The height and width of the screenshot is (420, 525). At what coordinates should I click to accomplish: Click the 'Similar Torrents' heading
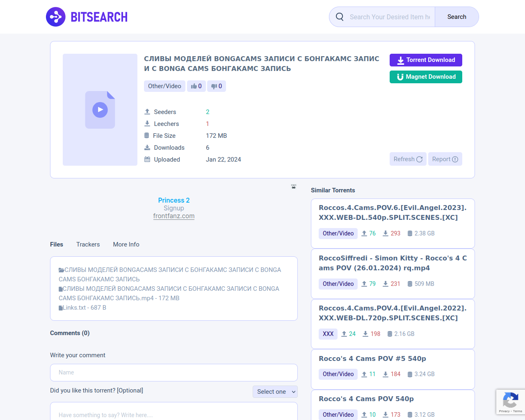pos(333,190)
